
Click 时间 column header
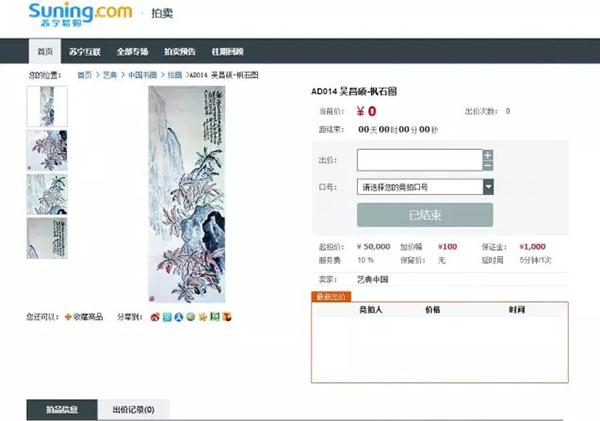(517, 310)
